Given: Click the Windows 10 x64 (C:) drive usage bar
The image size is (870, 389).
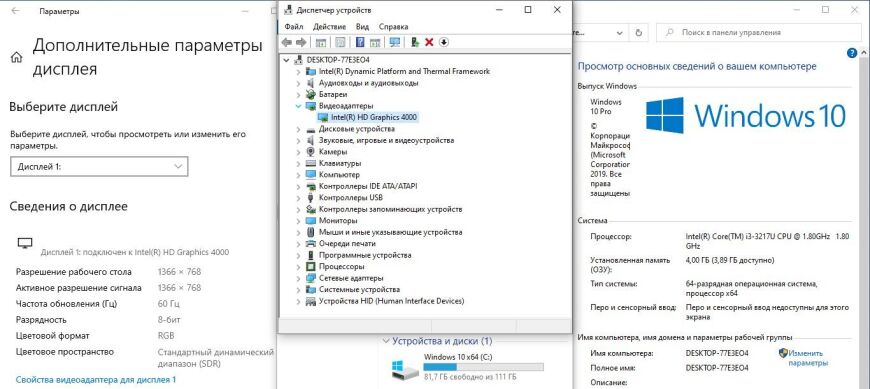Looking at the screenshot, I should pos(483,367).
